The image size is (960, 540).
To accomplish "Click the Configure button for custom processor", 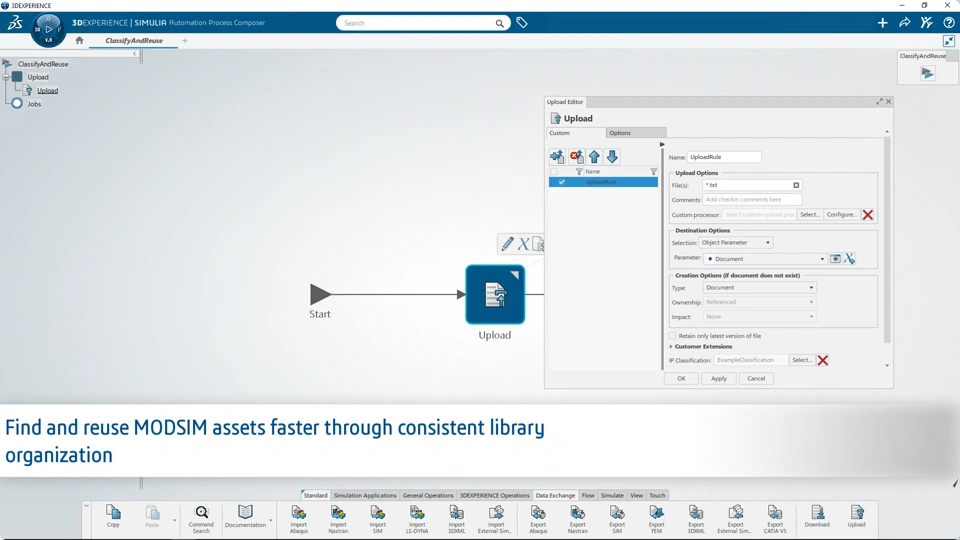I will click(x=841, y=215).
